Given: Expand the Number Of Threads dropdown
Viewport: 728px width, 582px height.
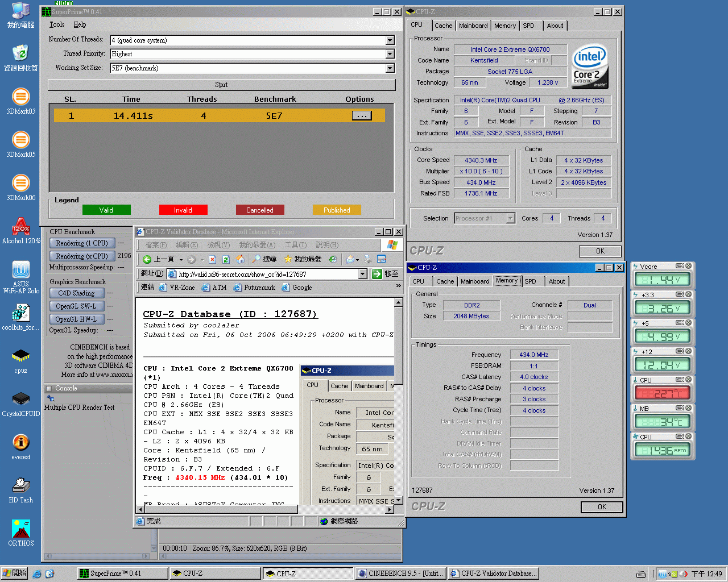Looking at the screenshot, I should click(390, 40).
